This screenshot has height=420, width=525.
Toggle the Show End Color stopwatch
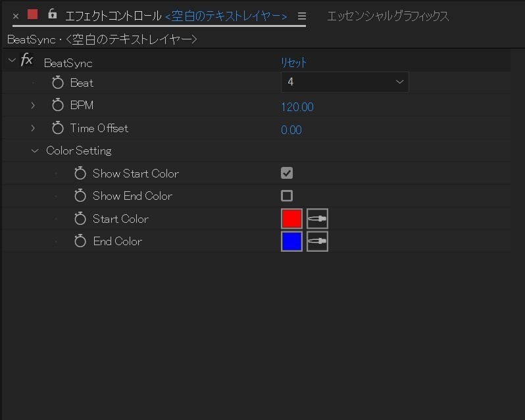click(80, 196)
